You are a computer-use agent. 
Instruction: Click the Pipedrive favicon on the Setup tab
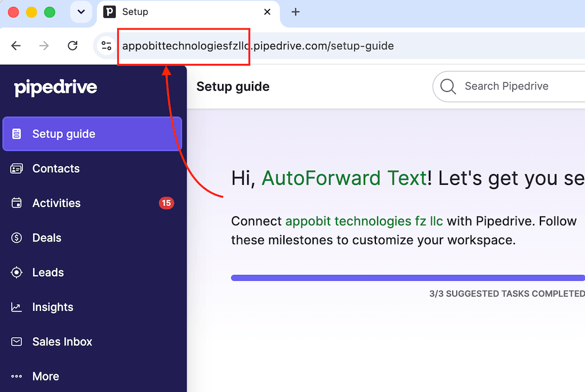coord(109,12)
